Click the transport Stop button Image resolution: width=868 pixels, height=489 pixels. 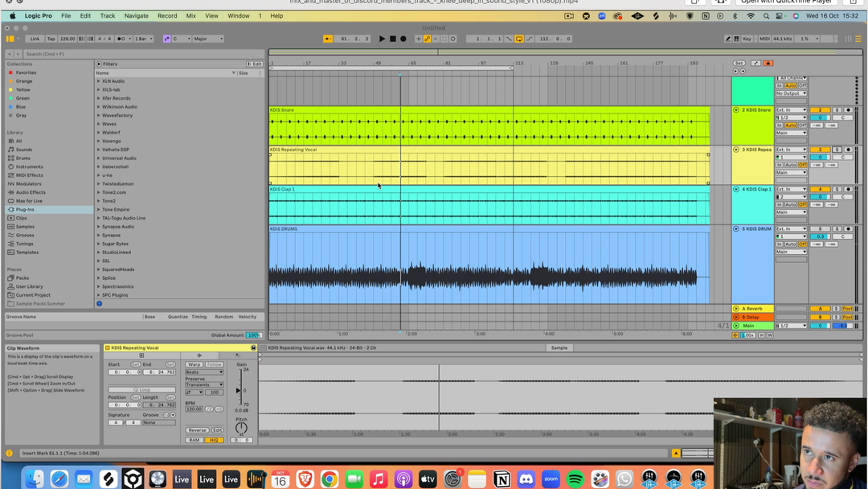pyautogui.click(x=392, y=39)
